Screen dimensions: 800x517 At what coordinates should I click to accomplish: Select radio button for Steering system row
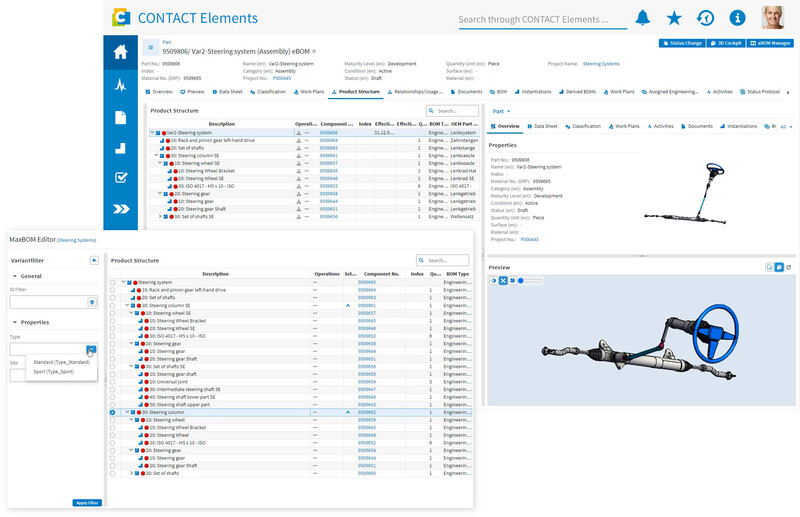point(112,282)
